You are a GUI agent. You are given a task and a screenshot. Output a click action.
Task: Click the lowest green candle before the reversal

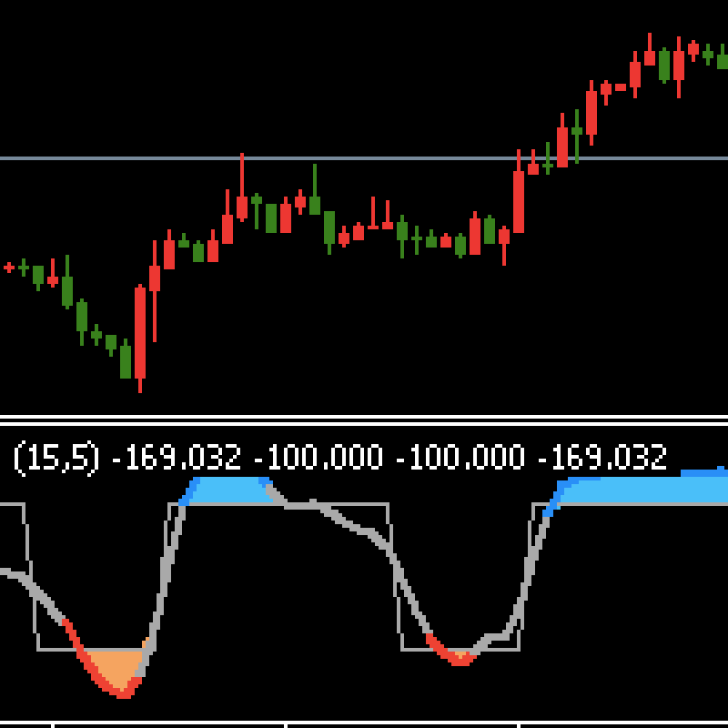(126, 360)
